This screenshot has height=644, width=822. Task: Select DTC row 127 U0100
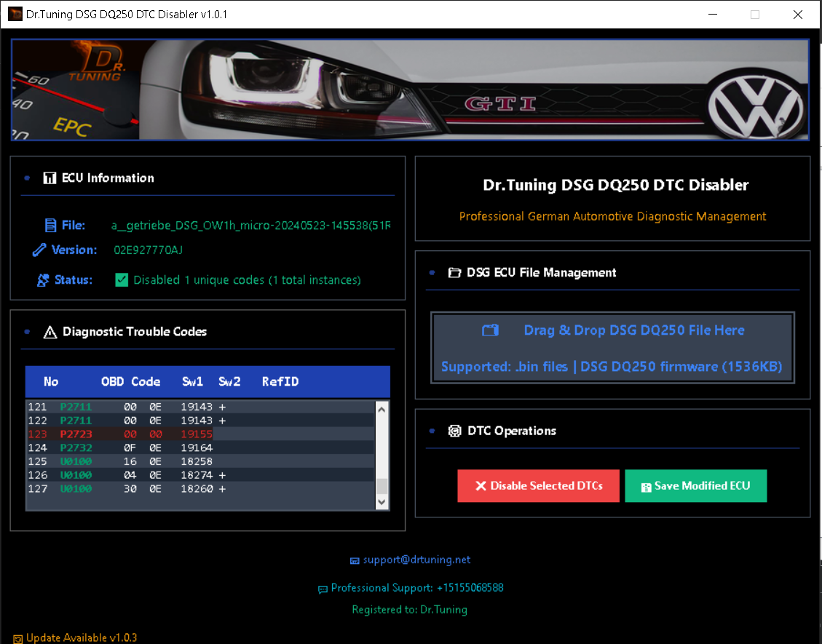(200, 488)
